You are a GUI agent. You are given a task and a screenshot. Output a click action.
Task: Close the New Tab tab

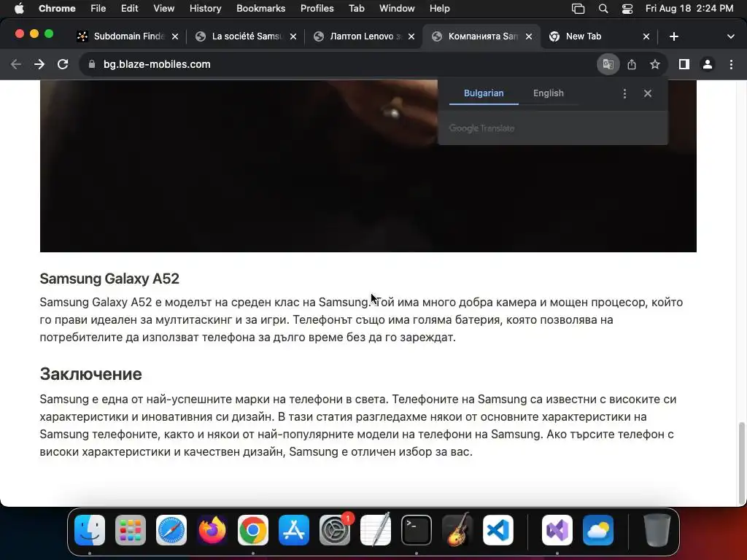pyautogui.click(x=646, y=36)
